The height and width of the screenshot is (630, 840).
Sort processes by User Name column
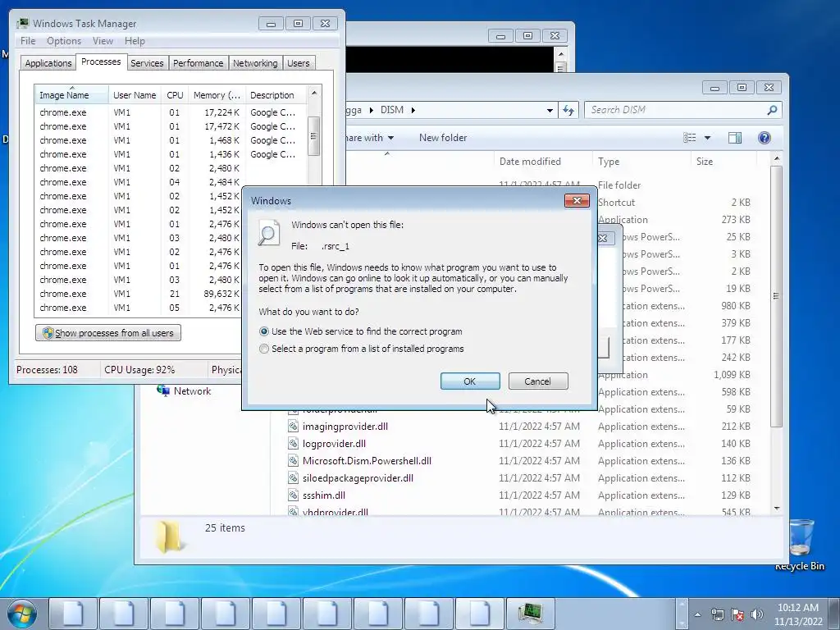click(x=135, y=95)
